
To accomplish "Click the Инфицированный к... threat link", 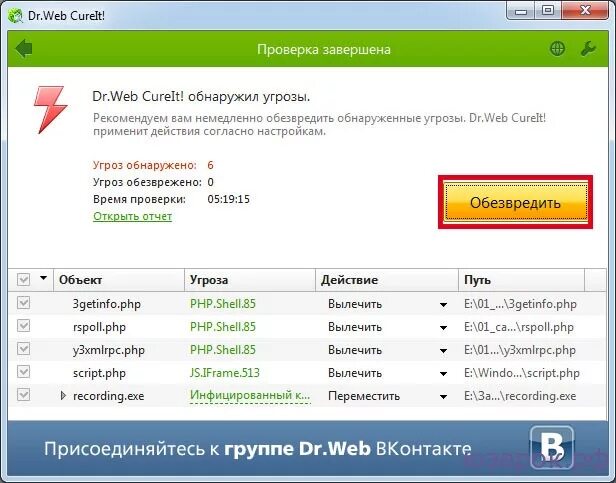I will (x=250, y=395).
